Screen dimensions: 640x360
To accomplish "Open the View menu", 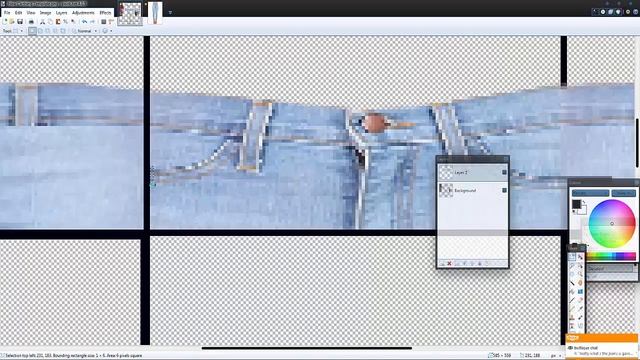I will pos(31,13).
